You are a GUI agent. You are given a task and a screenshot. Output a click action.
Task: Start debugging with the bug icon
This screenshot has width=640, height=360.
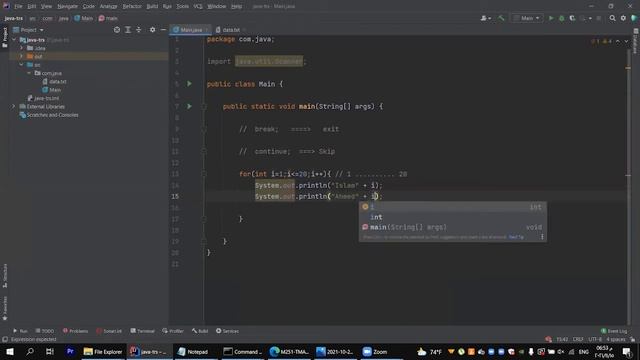click(562, 18)
